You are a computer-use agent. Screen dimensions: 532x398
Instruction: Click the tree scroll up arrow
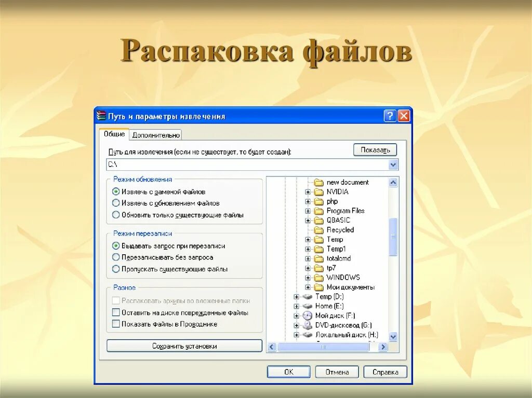[x=393, y=182]
